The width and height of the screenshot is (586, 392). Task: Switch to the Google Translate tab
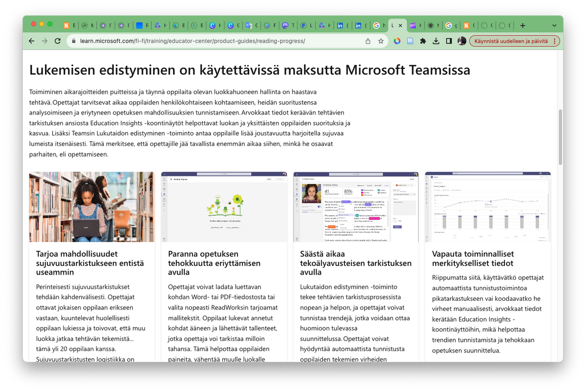[252, 25]
